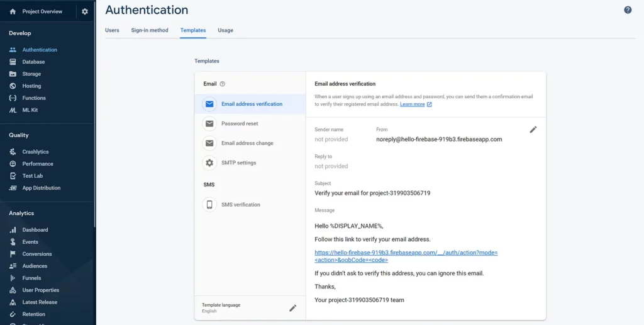Click 'Hello %DISPLAY_NAME%,' message line
The width and height of the screenshot is (644, 325).
(x=348, y=226)
